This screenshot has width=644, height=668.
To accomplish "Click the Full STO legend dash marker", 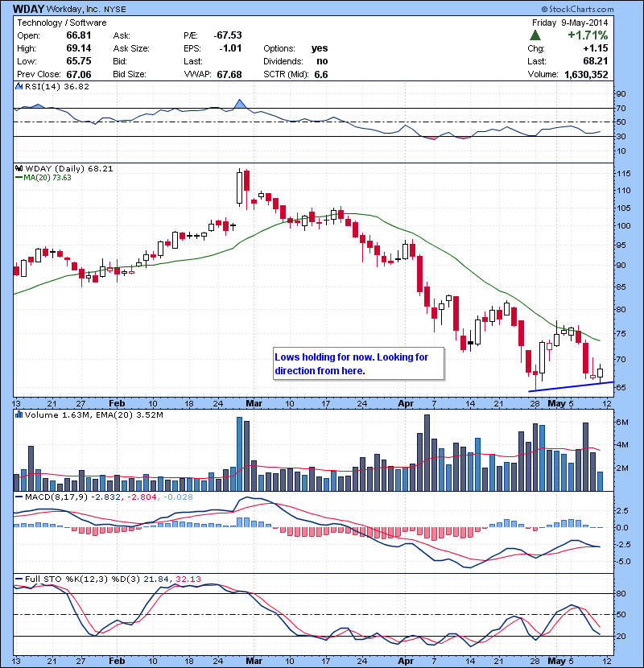I will [19, 579].
